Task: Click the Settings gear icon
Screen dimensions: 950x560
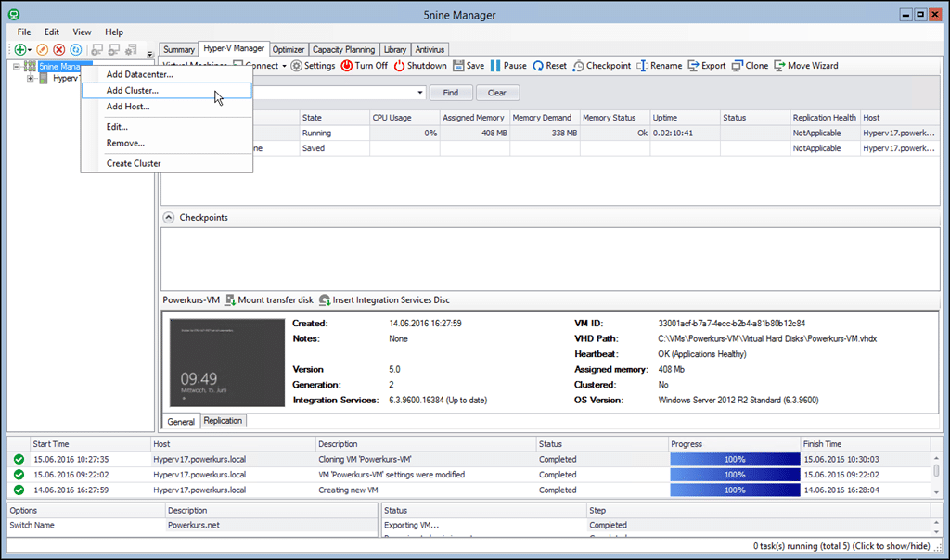Action: pyautogui.click(x=296, y=66)
